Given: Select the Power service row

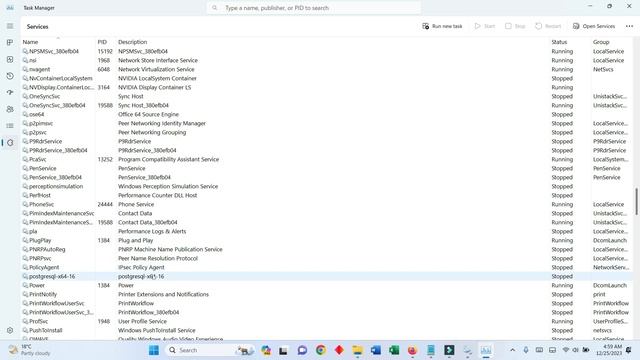Looking at the screenshot, I should tap(327, 285).
